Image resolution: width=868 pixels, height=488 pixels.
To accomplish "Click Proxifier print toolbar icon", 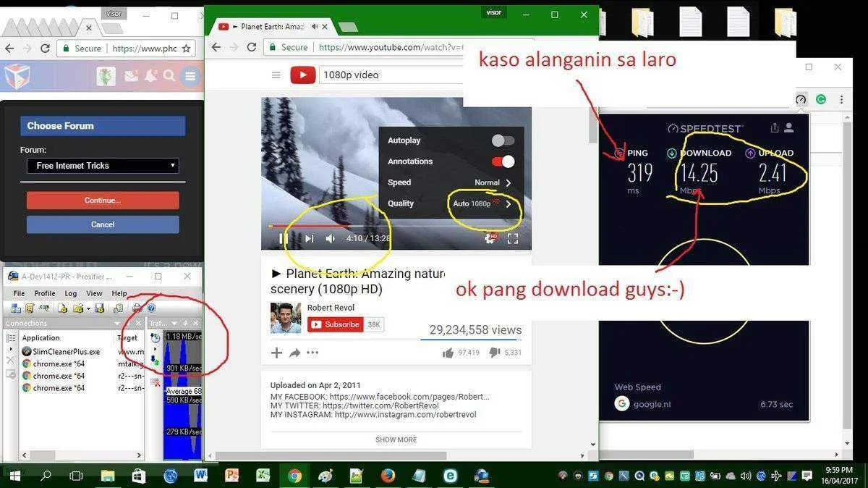I will [137, 308].
